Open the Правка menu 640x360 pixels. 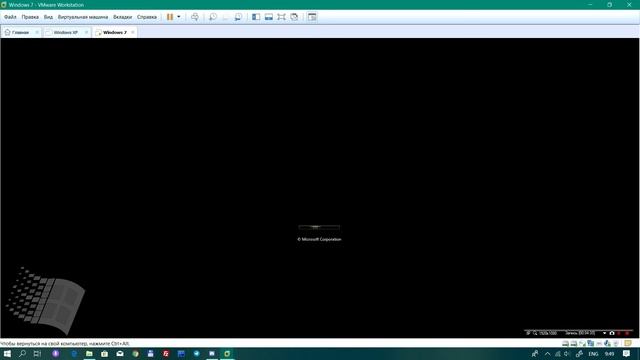coord(30,17)
